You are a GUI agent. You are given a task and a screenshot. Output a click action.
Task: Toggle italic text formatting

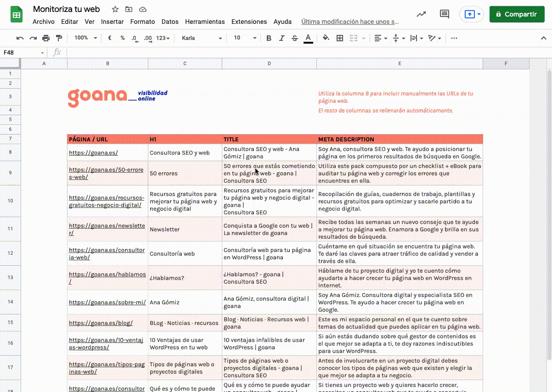click(x=282, y=38)
